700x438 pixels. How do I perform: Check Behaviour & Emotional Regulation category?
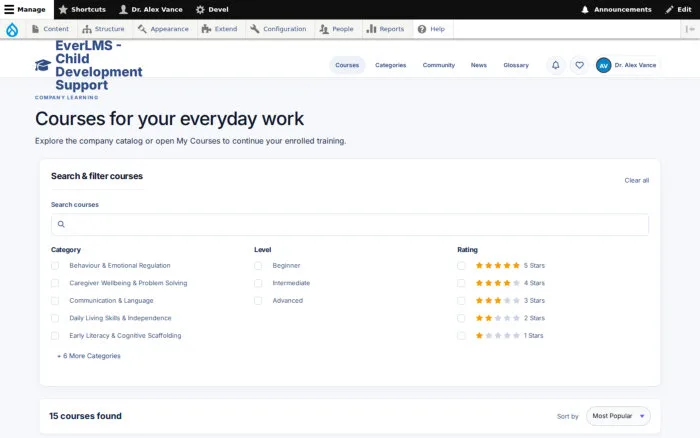[x=55, y=266]
